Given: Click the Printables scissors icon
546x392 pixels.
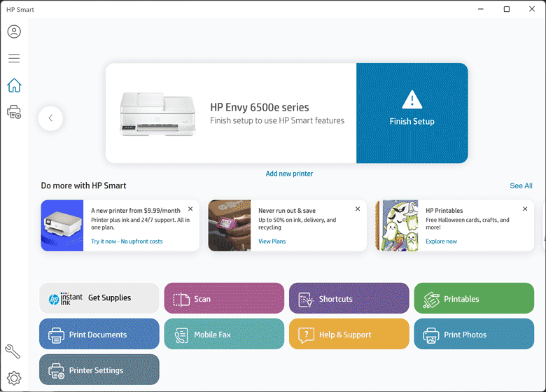Looking at the screenshot, I should coord(431,300).
